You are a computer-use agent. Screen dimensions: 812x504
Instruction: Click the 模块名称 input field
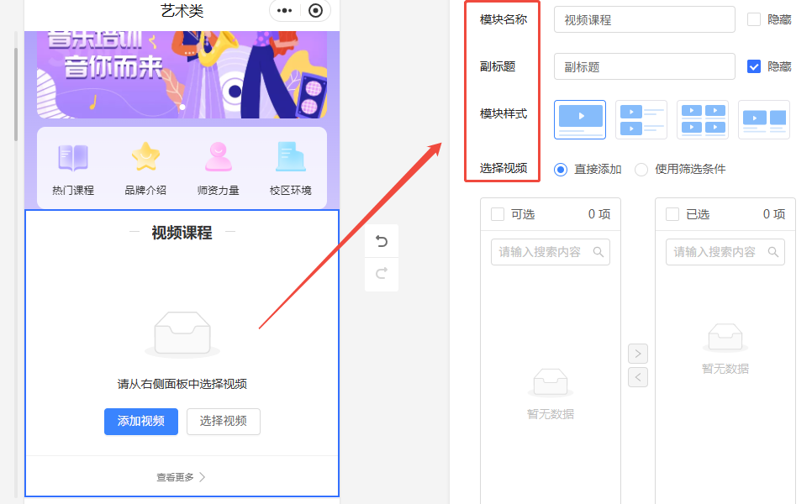click(x=644, y=19)
